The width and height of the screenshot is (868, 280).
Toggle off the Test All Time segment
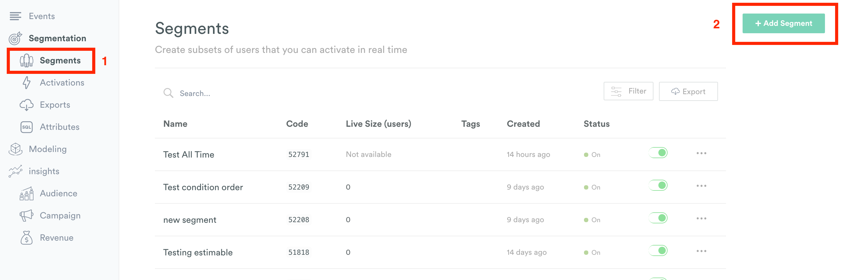(658, 153)
